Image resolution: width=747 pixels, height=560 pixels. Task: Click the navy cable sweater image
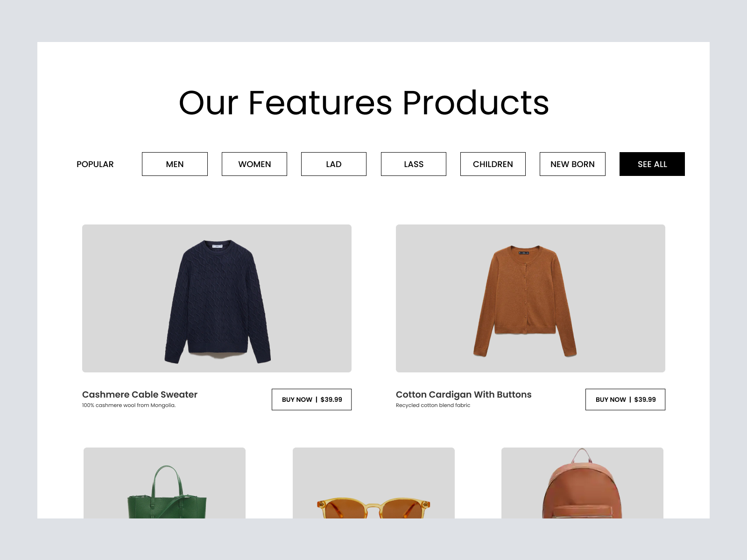point(217,299)
